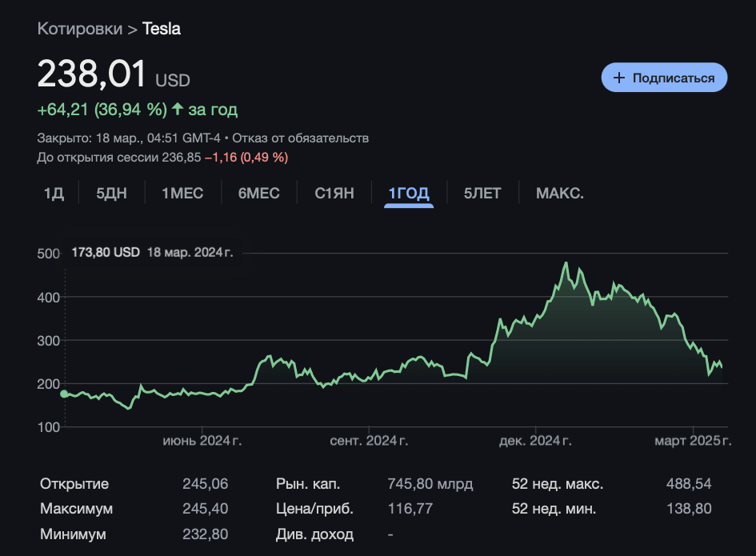Click the green start-point marker on chart

click(x=64, y=394)
